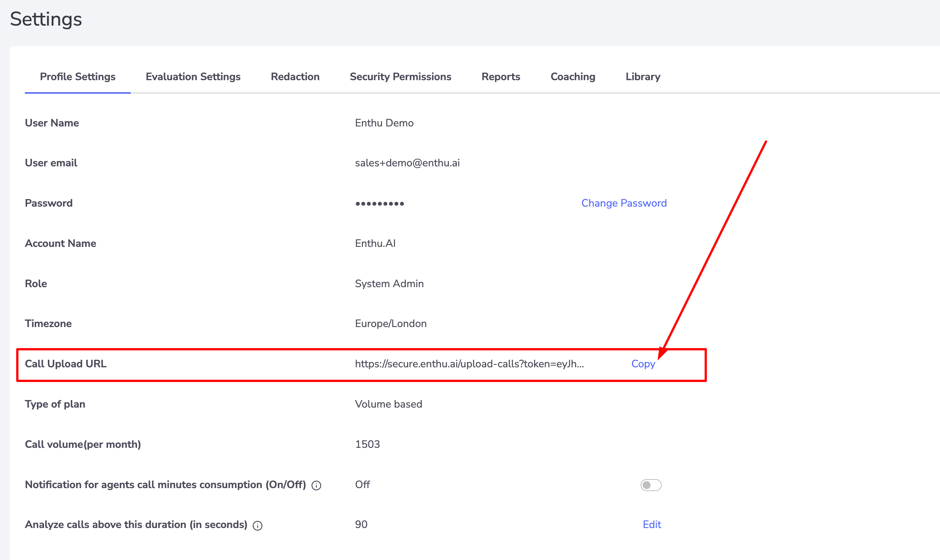The width and height of the screenshot is (940, 560).
Task: Click the Europe/London timezone value
Action: pyautogui.click(x=391, y=324)
